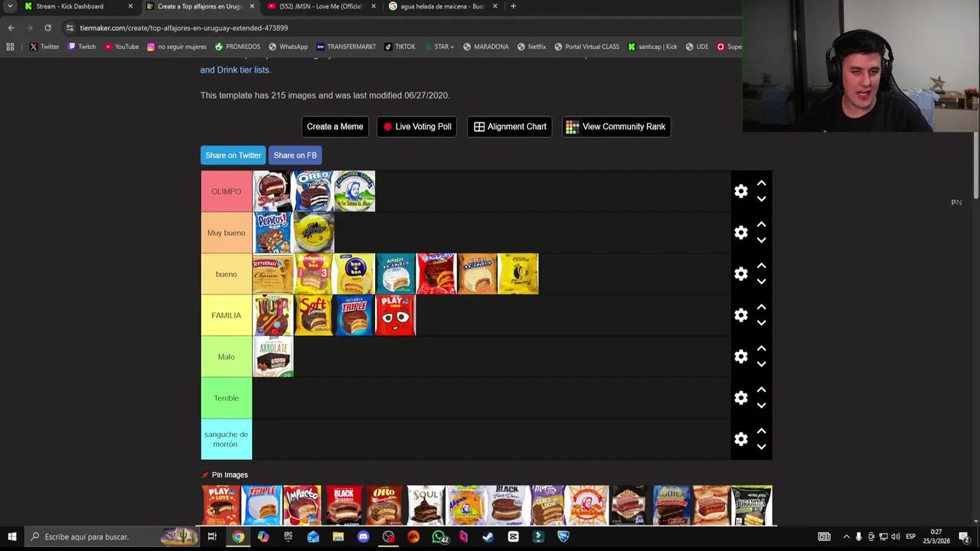
Task: Open the bookmarks apps grid icon
Action: 10,47
